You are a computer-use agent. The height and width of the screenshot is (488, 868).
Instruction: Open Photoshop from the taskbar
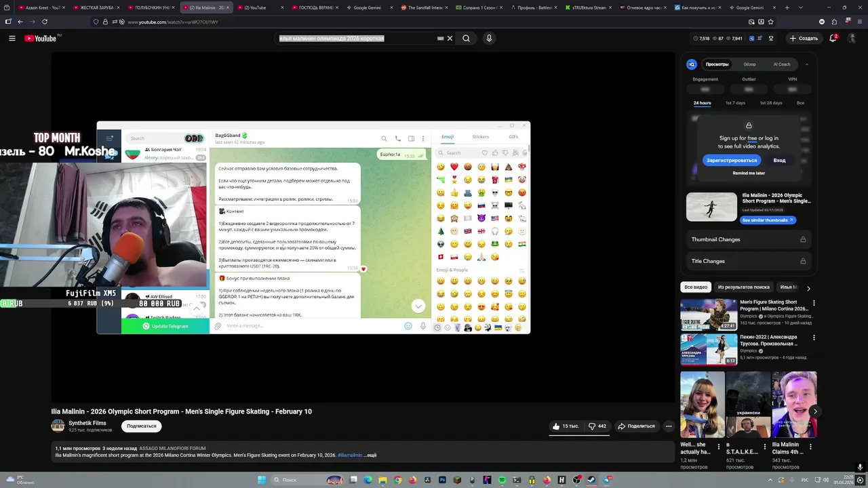point(442,480)
